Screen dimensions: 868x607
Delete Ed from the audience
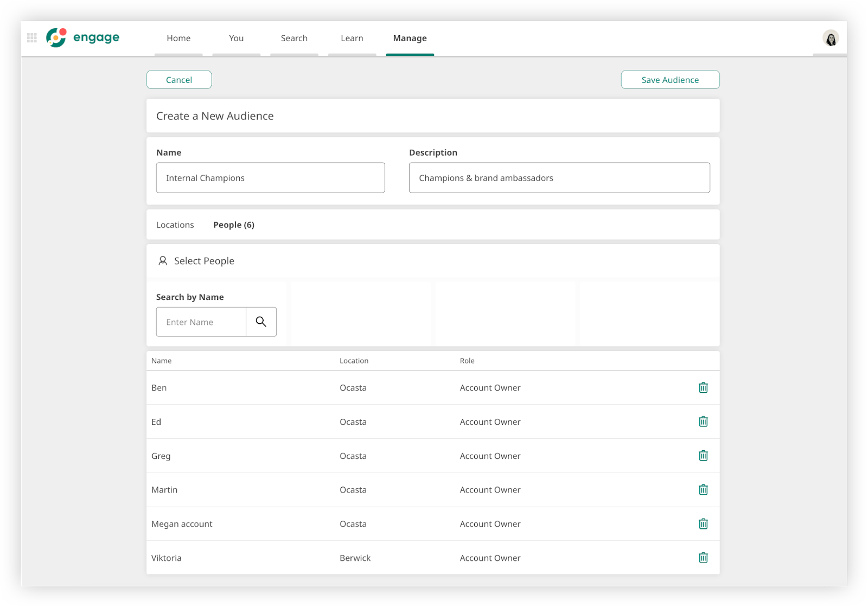click(703, 421)
